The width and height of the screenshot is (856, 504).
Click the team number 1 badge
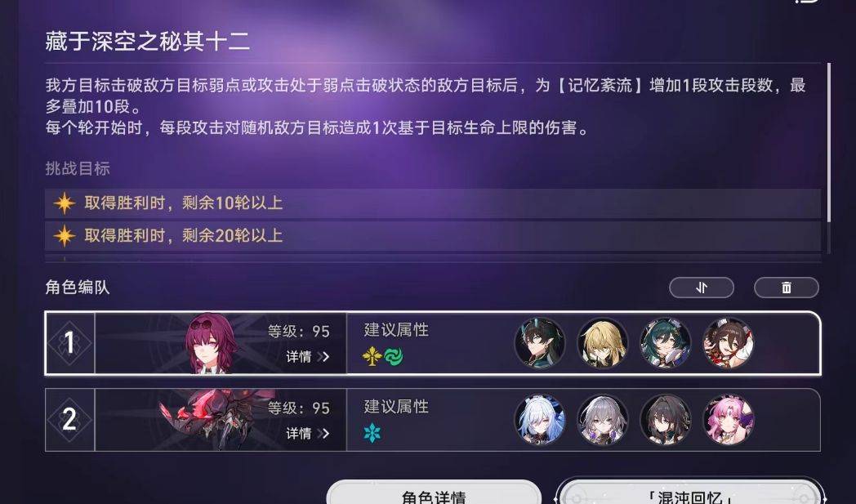(x=70, y=343)
